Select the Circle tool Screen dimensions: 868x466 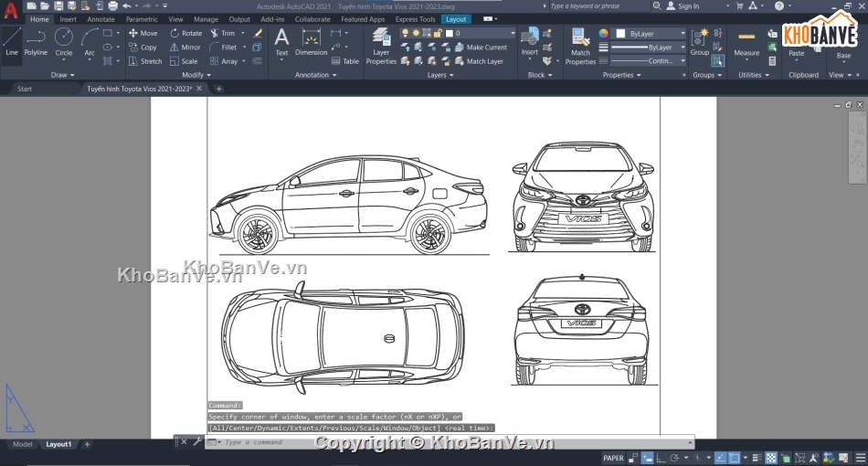(x=64, y=42)
